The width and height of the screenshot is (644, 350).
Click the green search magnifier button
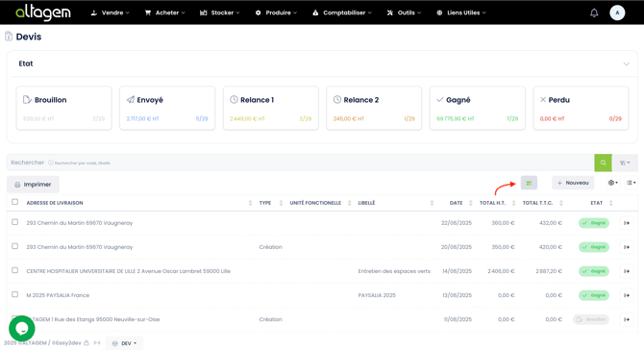[603, 162]
